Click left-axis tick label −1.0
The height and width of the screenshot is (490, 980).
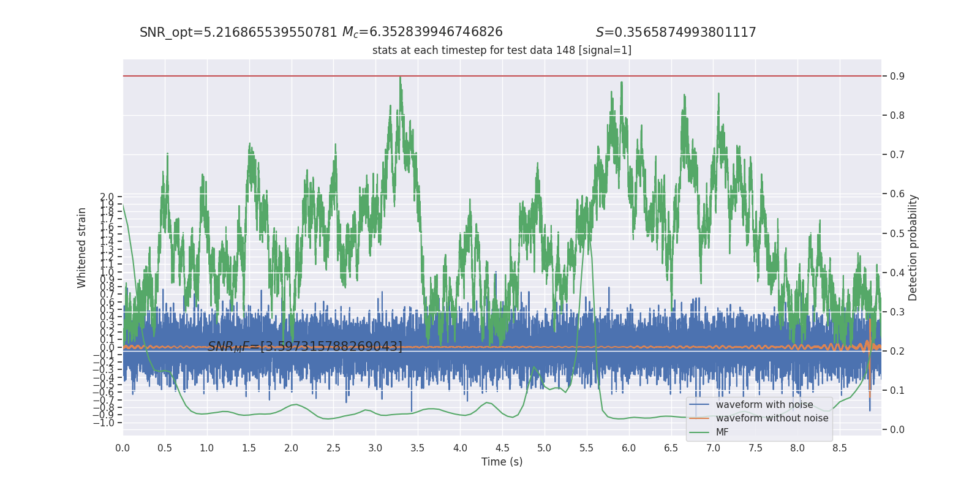click(x=103, y=423)
